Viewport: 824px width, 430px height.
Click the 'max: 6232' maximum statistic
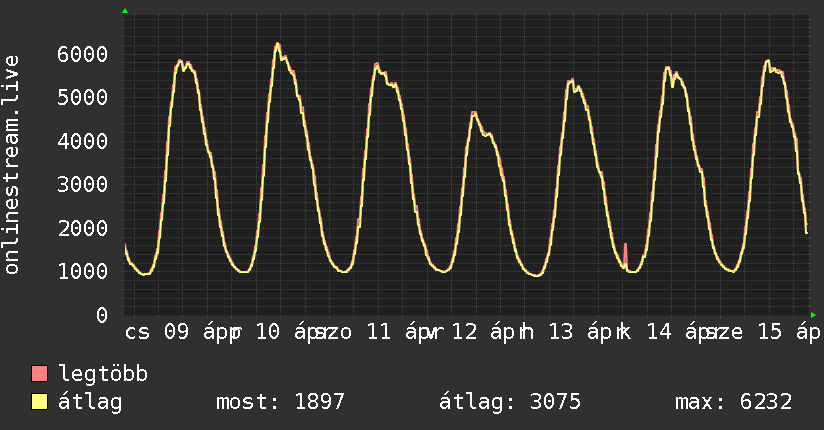733,403
